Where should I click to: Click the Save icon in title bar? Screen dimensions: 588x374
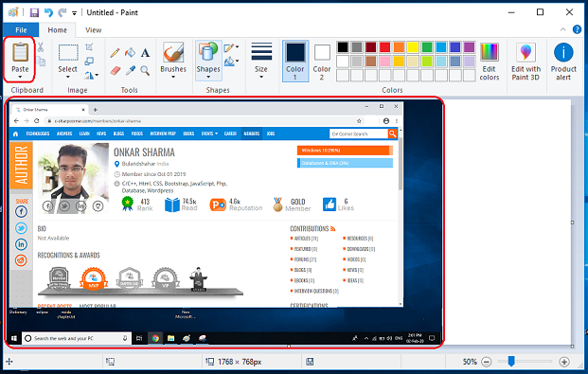(34, 12)
